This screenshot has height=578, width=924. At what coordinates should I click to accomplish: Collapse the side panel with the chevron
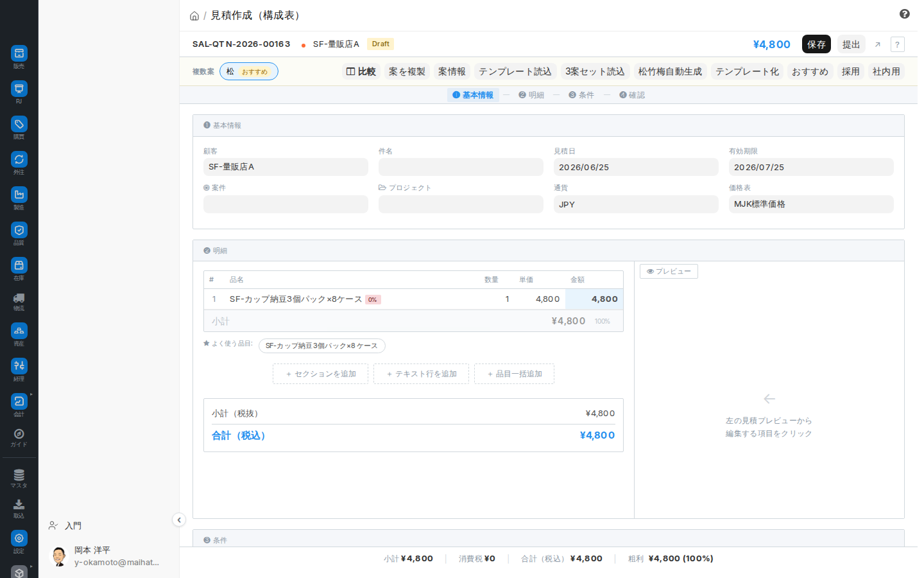point(179,520)
